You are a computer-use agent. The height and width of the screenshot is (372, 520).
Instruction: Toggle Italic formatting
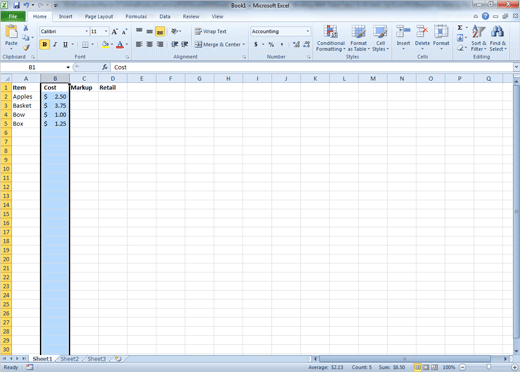(55, 44)
